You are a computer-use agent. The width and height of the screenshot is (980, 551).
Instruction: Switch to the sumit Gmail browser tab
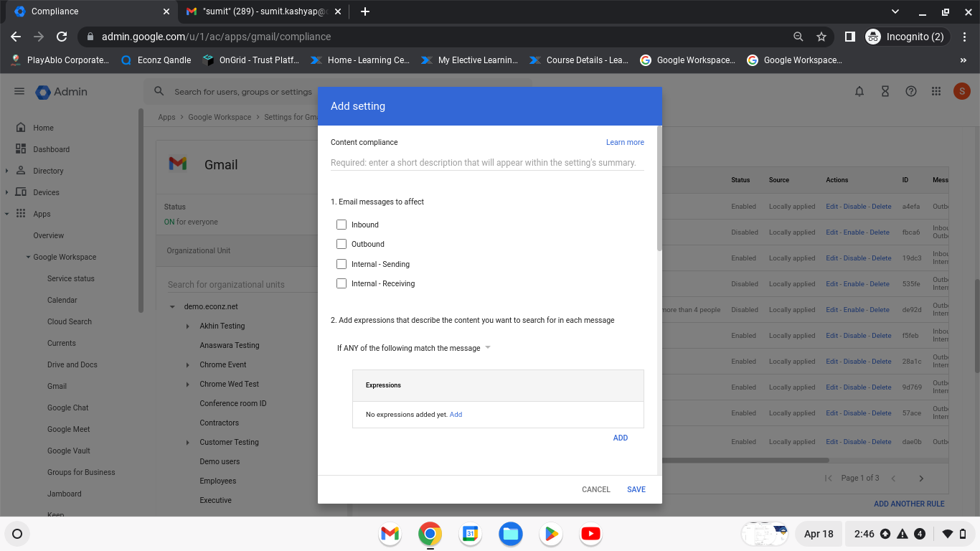(263, 11)
